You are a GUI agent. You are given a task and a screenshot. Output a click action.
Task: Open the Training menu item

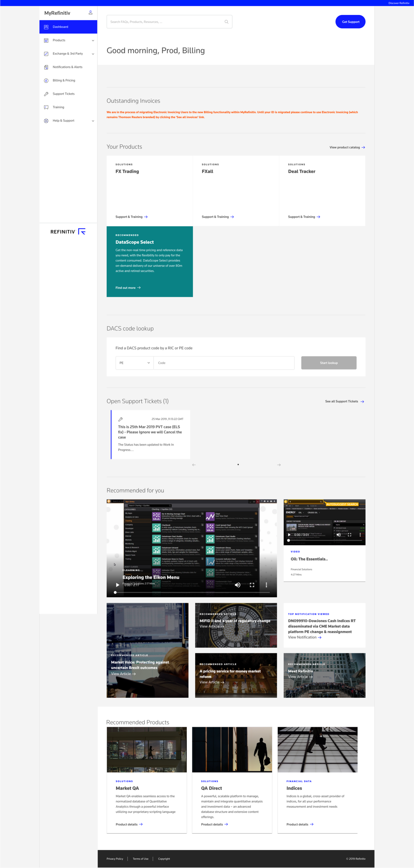[68, 107]
